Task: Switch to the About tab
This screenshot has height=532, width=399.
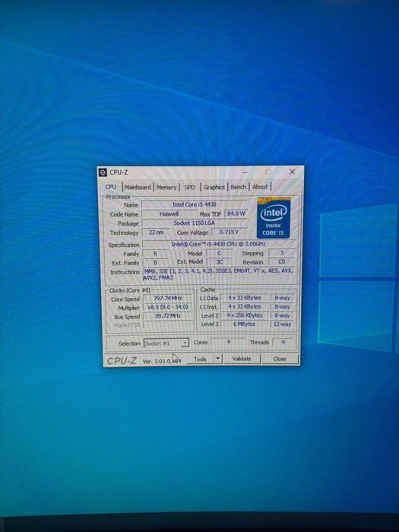Action: tap(260, 187)
